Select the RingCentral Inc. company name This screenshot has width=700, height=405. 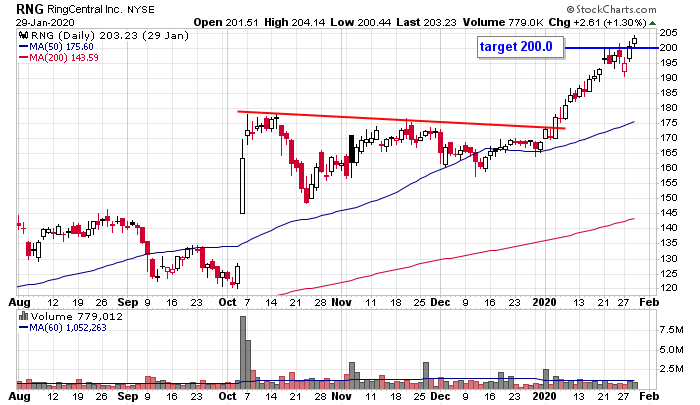pyautogui.click(x=85, y=9)
